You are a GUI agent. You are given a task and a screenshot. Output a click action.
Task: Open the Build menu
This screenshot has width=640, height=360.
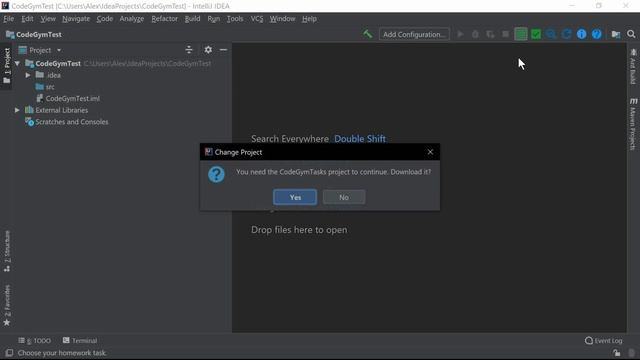(192, 19)
